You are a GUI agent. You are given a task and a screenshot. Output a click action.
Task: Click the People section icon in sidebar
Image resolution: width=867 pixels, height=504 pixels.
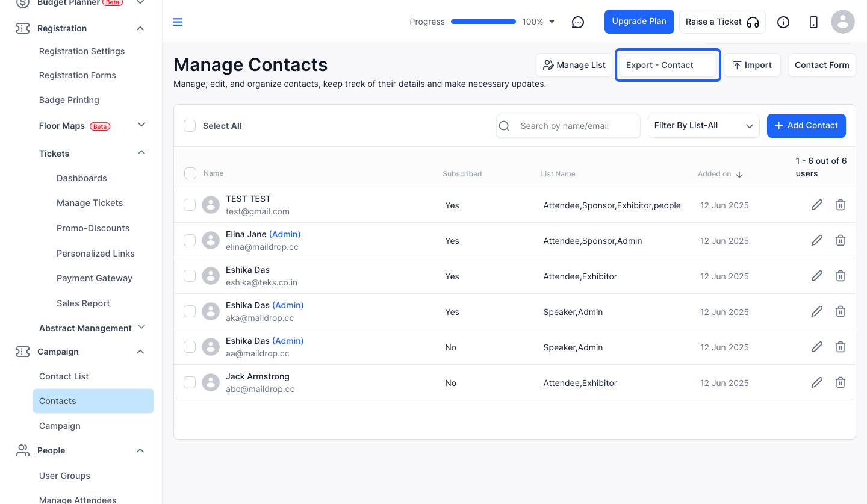pos(23,450)
